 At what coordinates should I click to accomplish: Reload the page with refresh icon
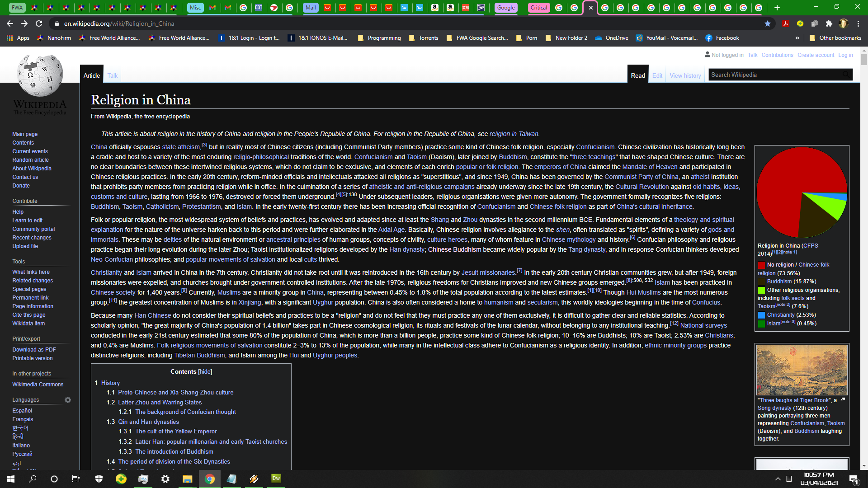tap(39, 23)
